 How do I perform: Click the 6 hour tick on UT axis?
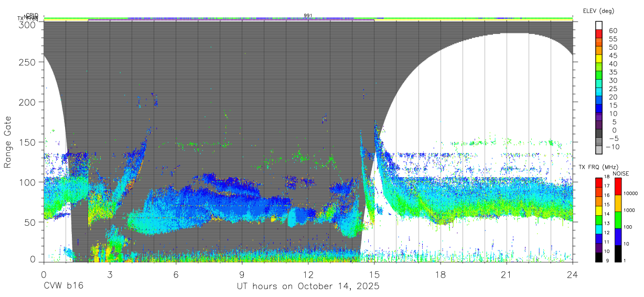(176, 274)
